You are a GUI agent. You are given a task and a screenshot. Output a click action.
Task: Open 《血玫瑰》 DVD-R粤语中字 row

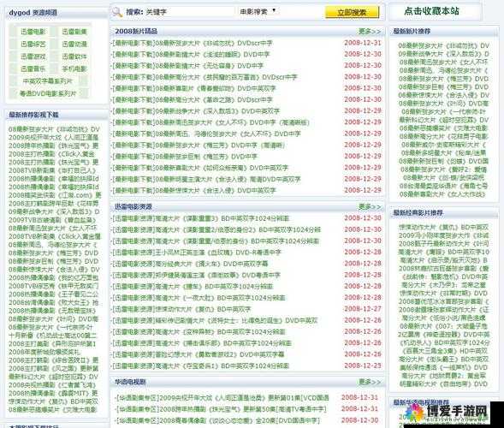197,253
